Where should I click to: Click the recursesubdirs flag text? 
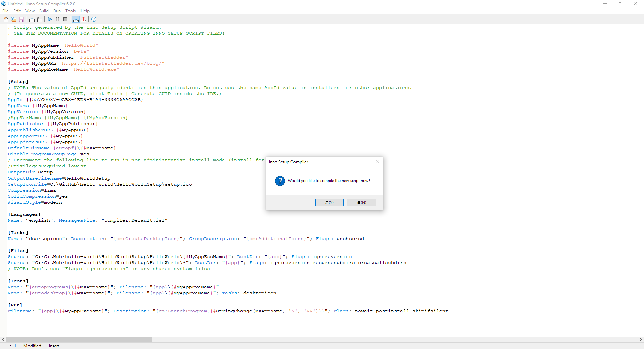[x=334, y=263]
